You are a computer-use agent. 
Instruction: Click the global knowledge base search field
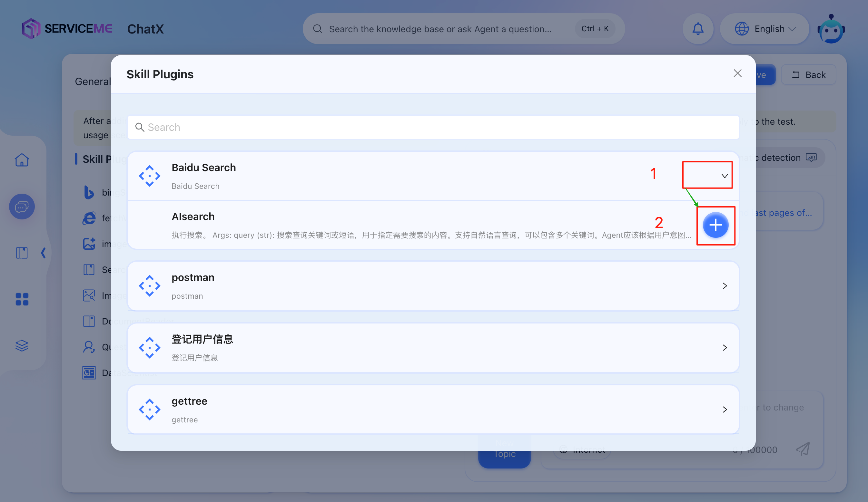pos(464,29)
